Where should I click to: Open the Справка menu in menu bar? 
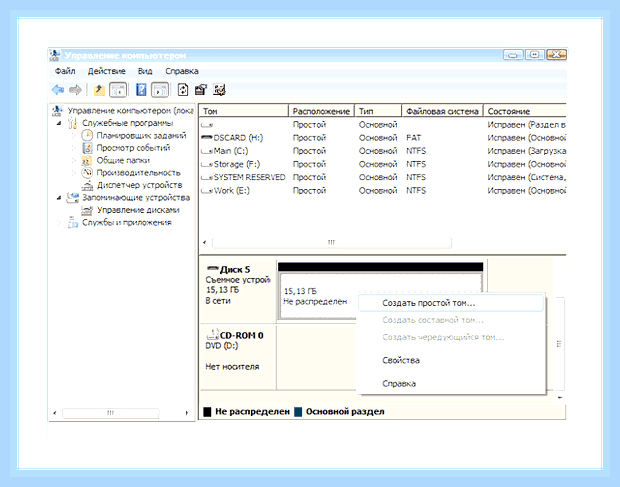point(181,71)
